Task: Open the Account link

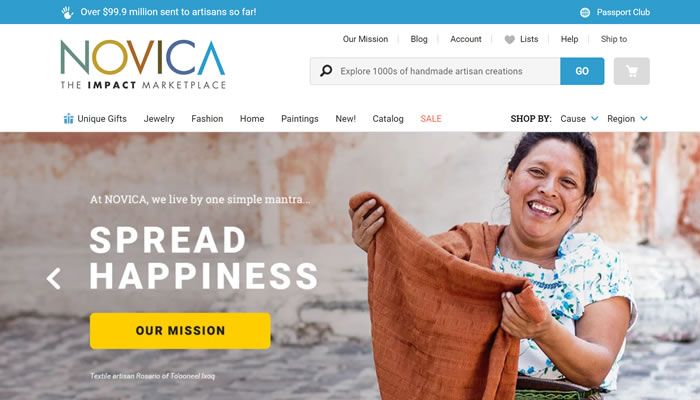Action: click(x=466, y=39)
